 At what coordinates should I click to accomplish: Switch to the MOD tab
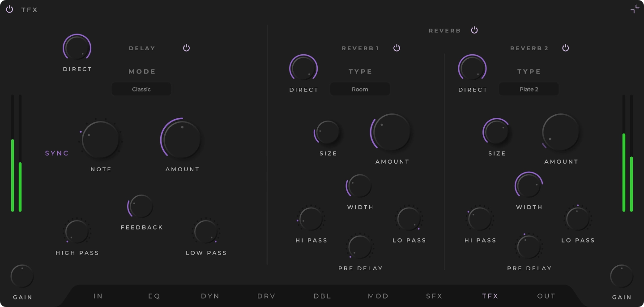point(378,296)
